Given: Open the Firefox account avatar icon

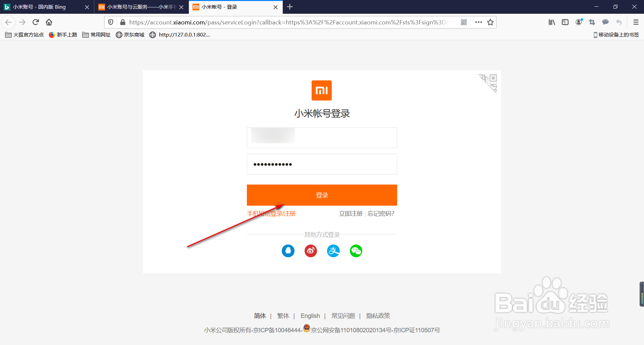Looking at the screenshot, I should (x=579, y=22).
